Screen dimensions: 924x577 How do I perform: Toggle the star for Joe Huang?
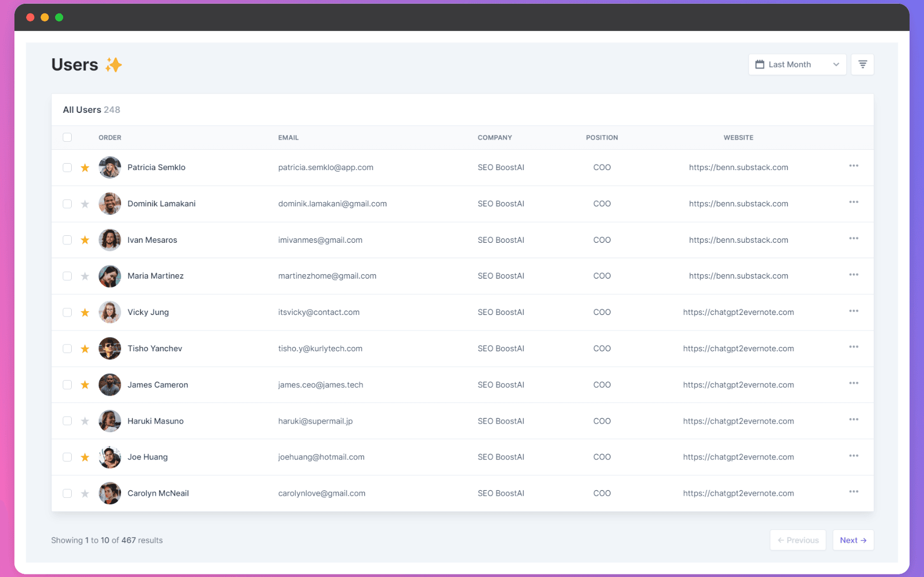tap(85, 457)
